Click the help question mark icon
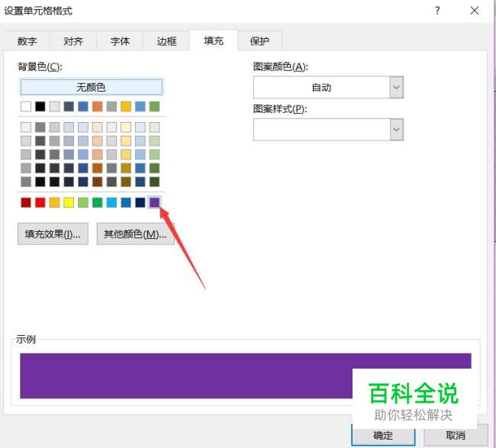The height and width of the screenshot is (448, 496). pyautogui.click(x=437, y=11)
